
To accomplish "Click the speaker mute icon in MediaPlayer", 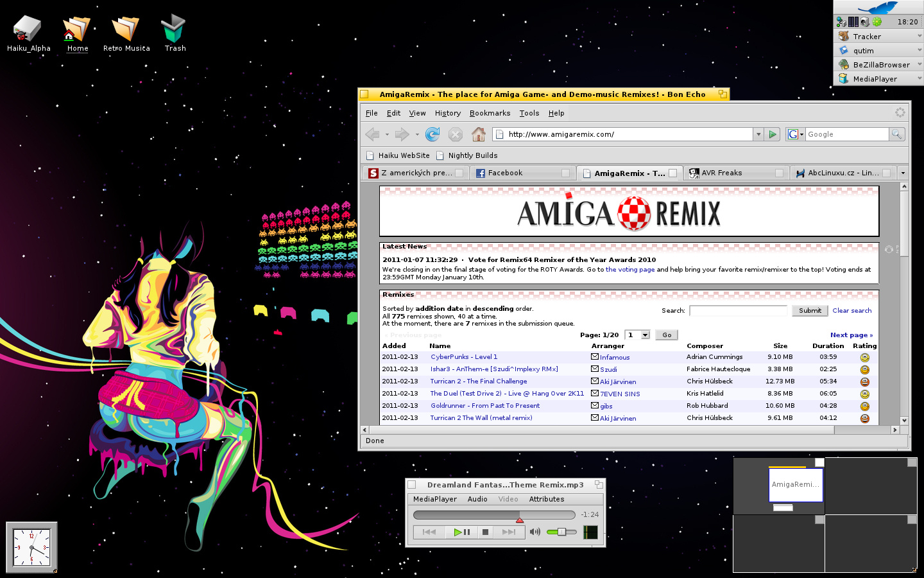I will coord(535,532).
